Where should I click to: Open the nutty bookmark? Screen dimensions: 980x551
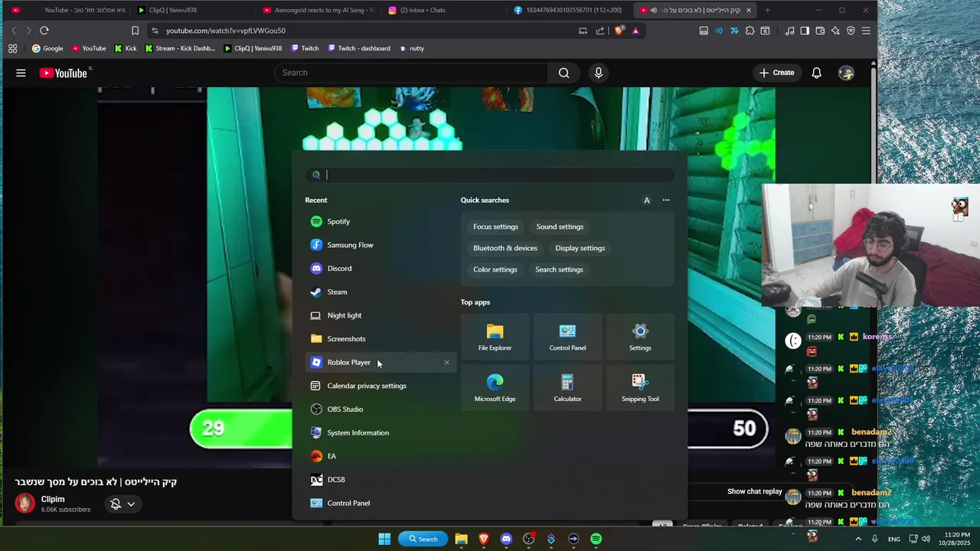pos(411,48)
